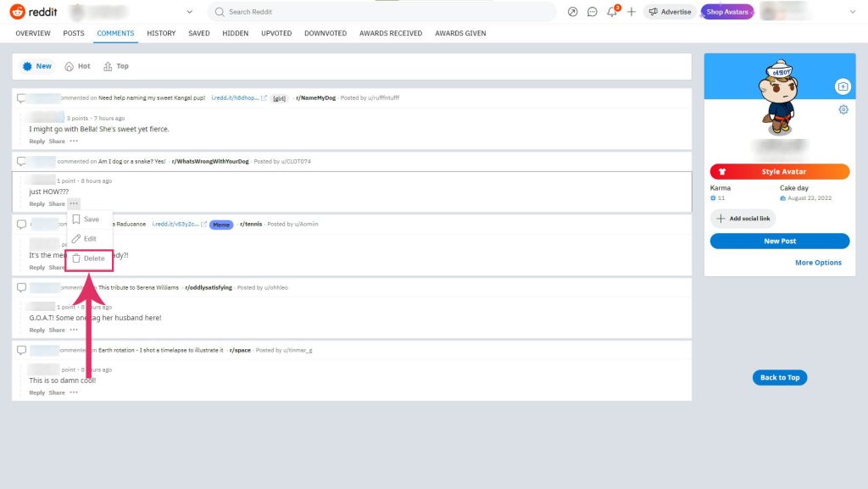Open options dots under the Bella comment
868x489 pixels.
point(74,141)
